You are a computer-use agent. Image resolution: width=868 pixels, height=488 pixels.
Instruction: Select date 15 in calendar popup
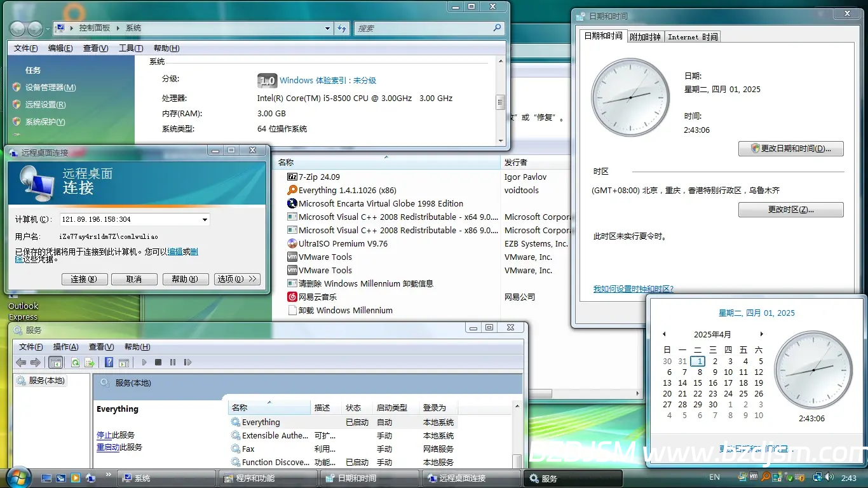tap(698, 383)
